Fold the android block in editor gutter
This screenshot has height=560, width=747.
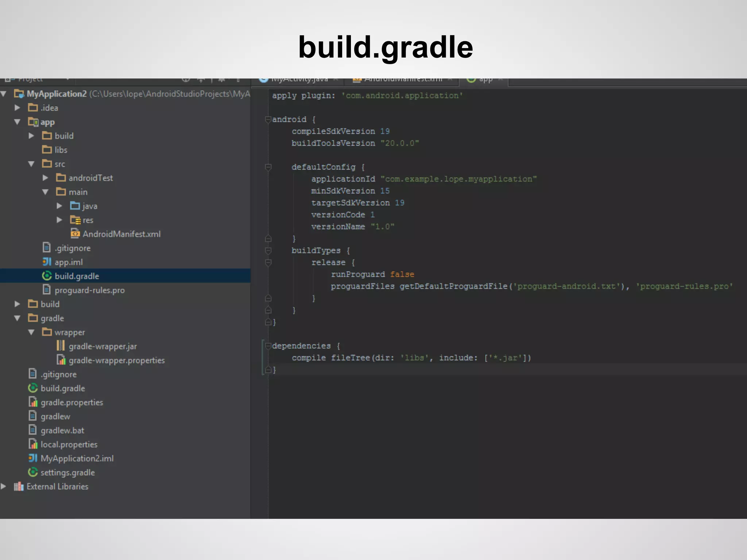pyautogui.click(x=268, y=119)
